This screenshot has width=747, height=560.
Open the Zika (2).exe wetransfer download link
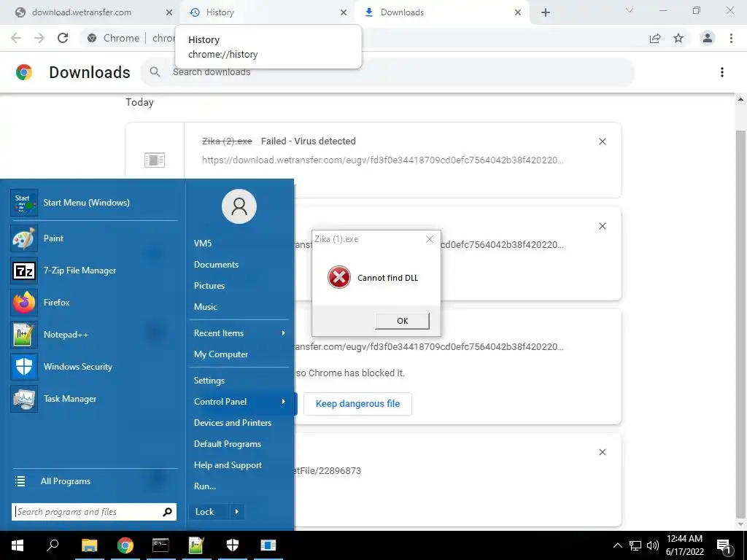pyautogui.click(x=382, y=160)
